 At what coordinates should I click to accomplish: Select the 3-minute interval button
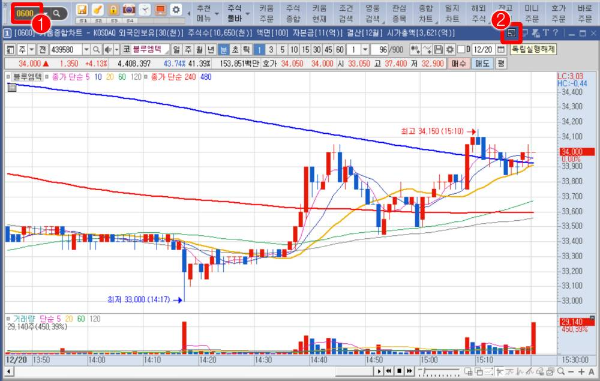pyautogui.click(x=271, y=49)
